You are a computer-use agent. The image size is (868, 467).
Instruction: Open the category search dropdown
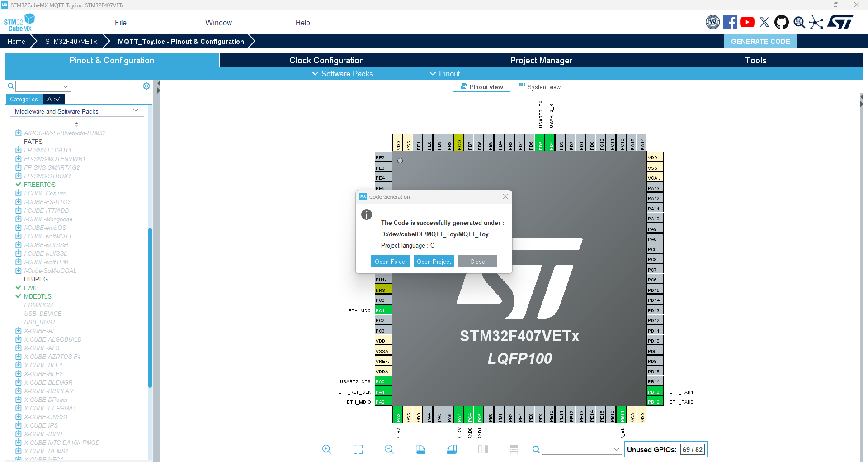coord(43,86)
